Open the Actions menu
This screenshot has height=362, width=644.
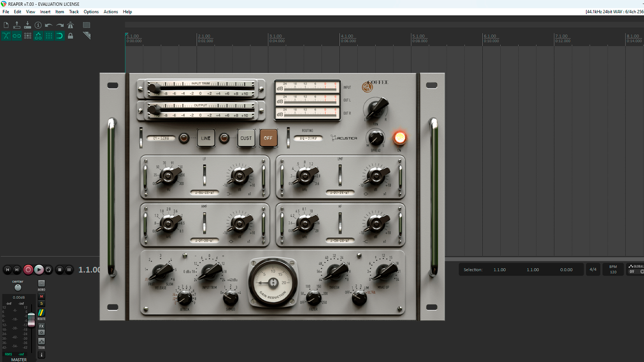[x=111, y=12]
